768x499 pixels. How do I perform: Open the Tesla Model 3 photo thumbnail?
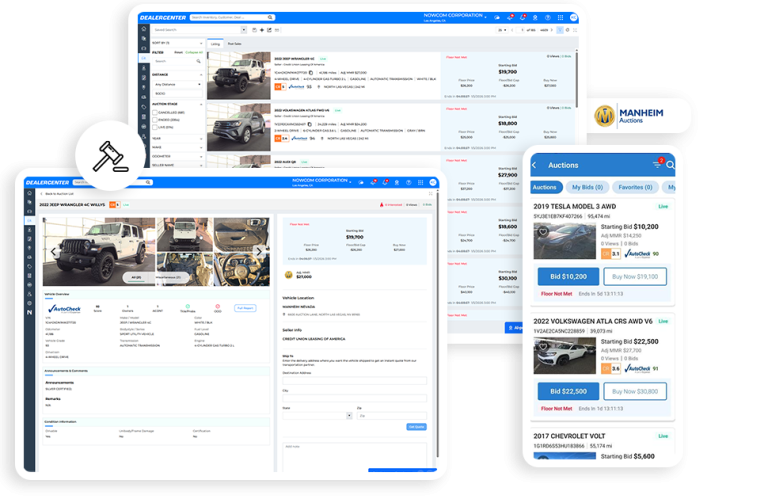[x=565, y=241]
